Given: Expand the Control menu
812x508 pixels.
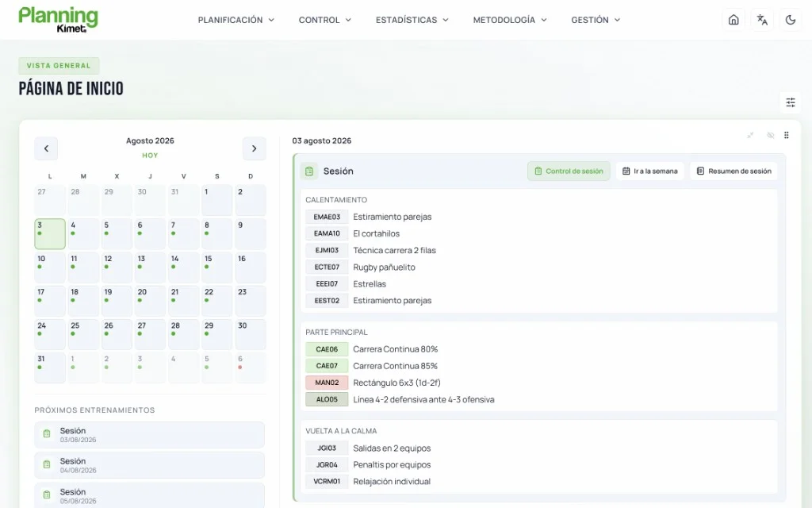Looking at the screenshot, I should coord(324,20).
